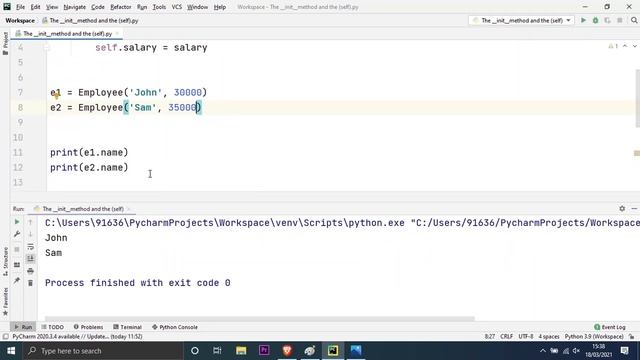Close the Run session tab
Viewport: 640px width, 360px height.
pyautogui.click(x=128, y=209)
